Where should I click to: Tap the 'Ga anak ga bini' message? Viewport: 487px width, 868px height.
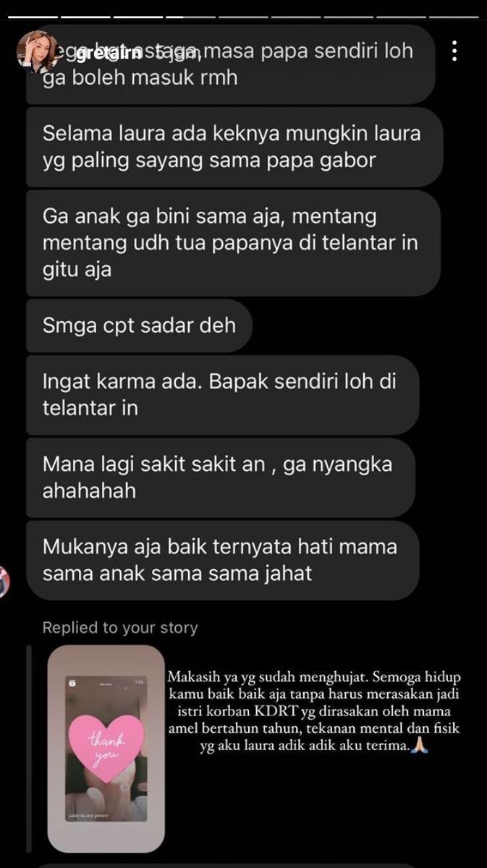coord(234,244)
